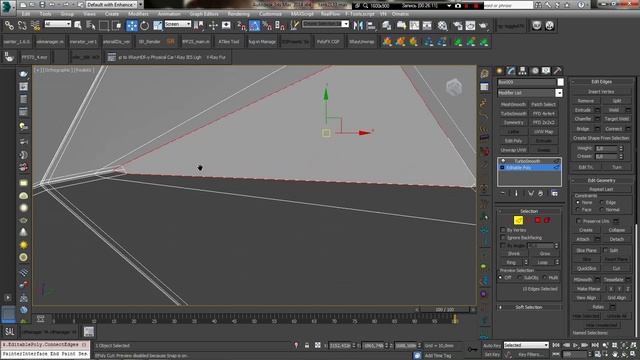
Task: Activate the Rectangular Selection Region tool
Action: click(104, 26)
